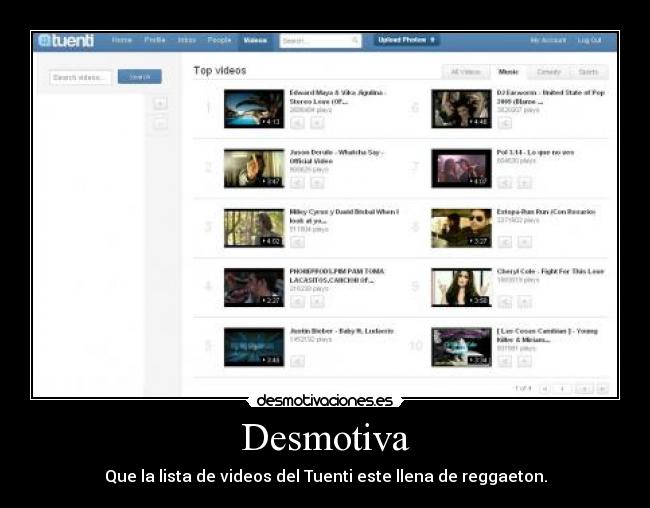This screenshot has width=650, height=508.
Task: Click the plus icon in left sidebar
Action: click(160, 103)
